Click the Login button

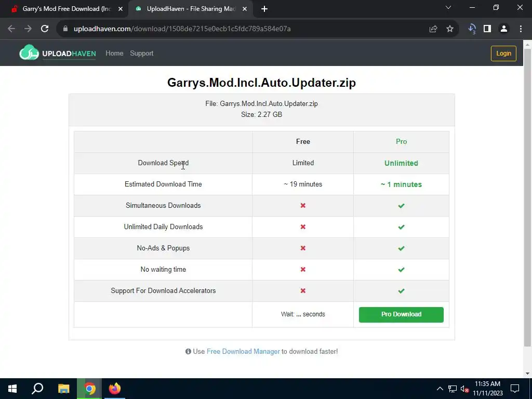click(503, 54)
